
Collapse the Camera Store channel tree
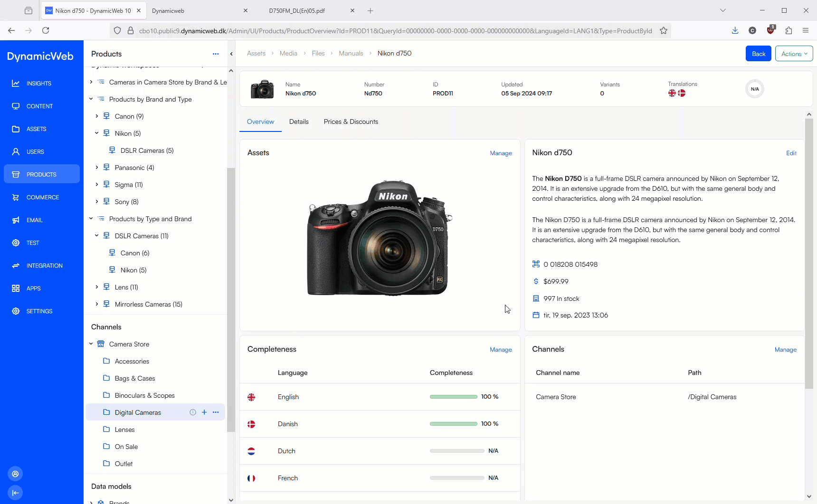pyautogui.click(x=91, y=344)
